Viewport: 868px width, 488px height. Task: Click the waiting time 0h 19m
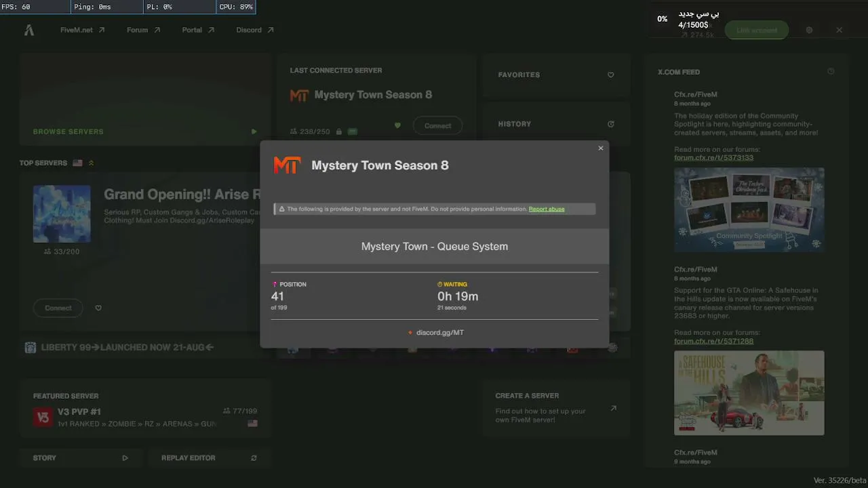tap(458, 296)
